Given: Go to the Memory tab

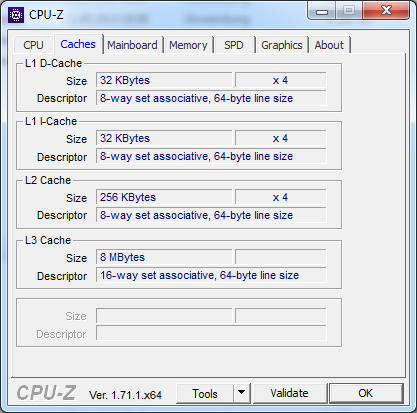Looking at the screenshot, I should coord(188,45).
